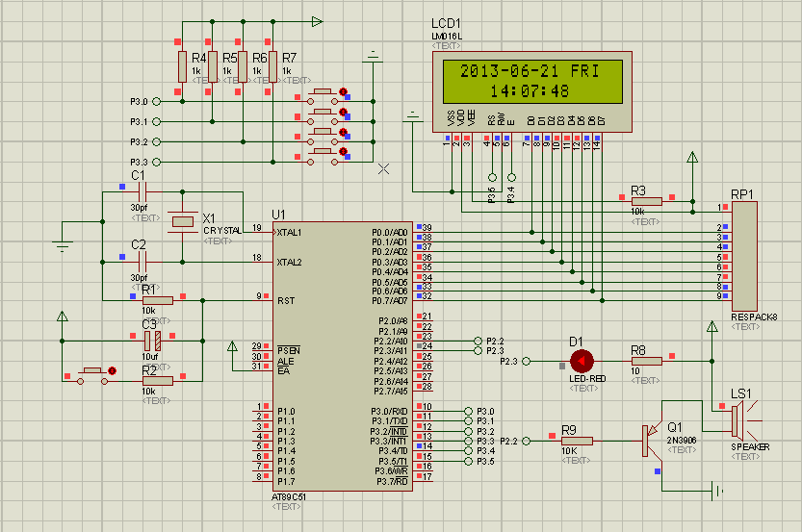Screen dimensions: 802x532
Task: Toggle the reset push button near R2
Action: point(92,375)
